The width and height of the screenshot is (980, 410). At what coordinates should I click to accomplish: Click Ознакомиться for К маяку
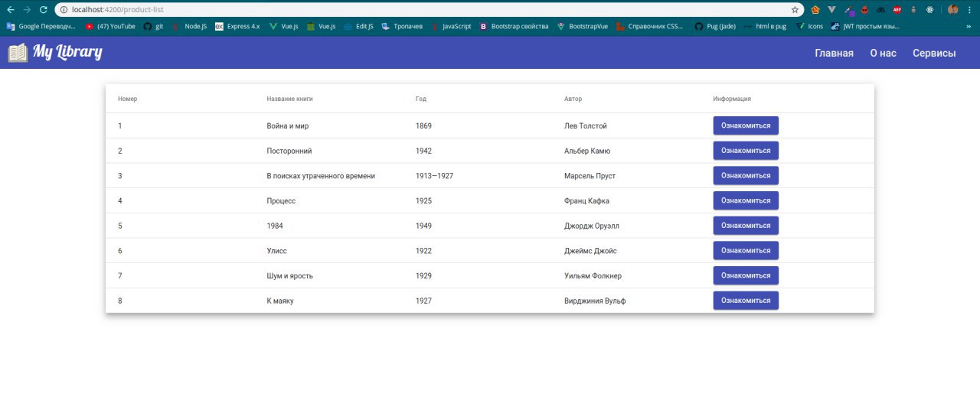[746, 301]
